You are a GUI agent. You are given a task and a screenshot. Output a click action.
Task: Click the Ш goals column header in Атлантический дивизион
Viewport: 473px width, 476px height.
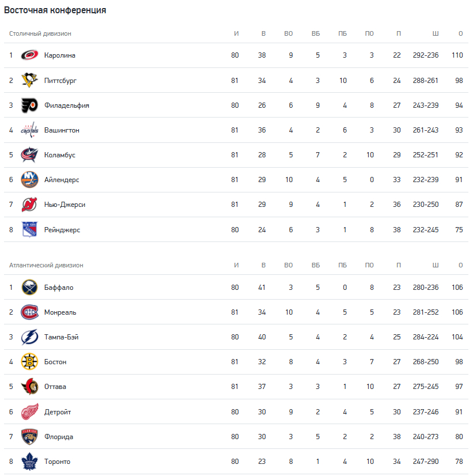tap(436, 265)
